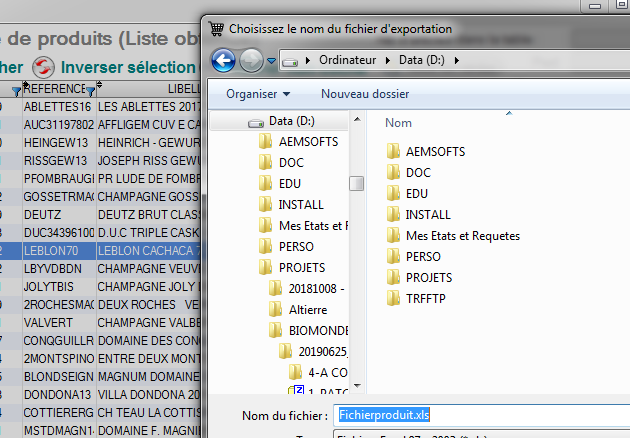630x438 pixels.
Task: Select the INSTALL folder in file list
Action: [428, 215]
